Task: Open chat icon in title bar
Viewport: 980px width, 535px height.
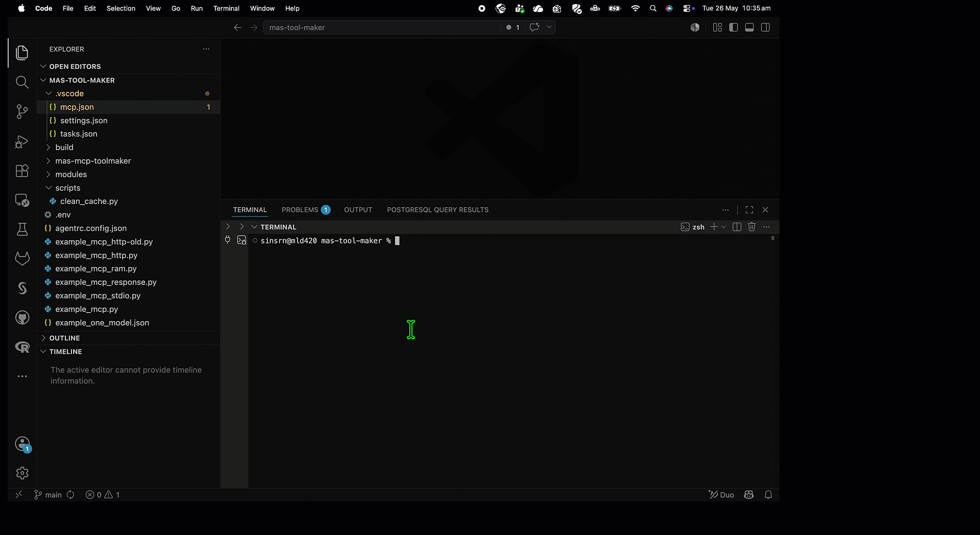Action: 534,28
